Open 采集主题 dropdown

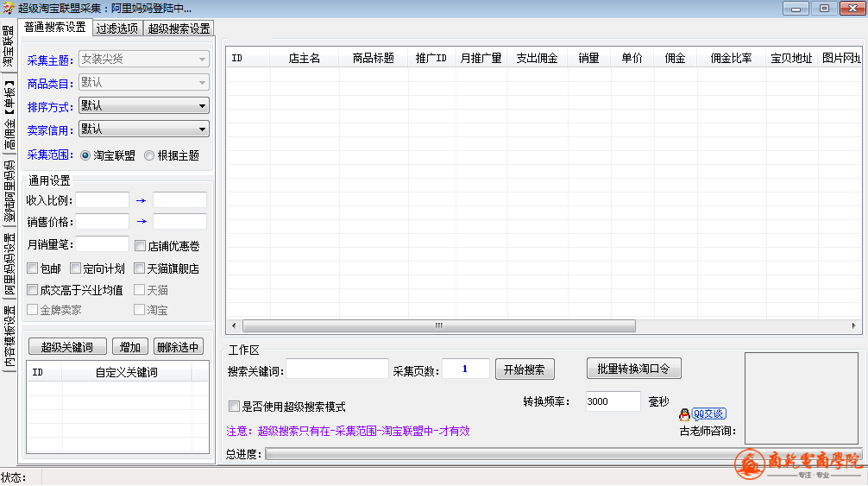coord(144,60)
